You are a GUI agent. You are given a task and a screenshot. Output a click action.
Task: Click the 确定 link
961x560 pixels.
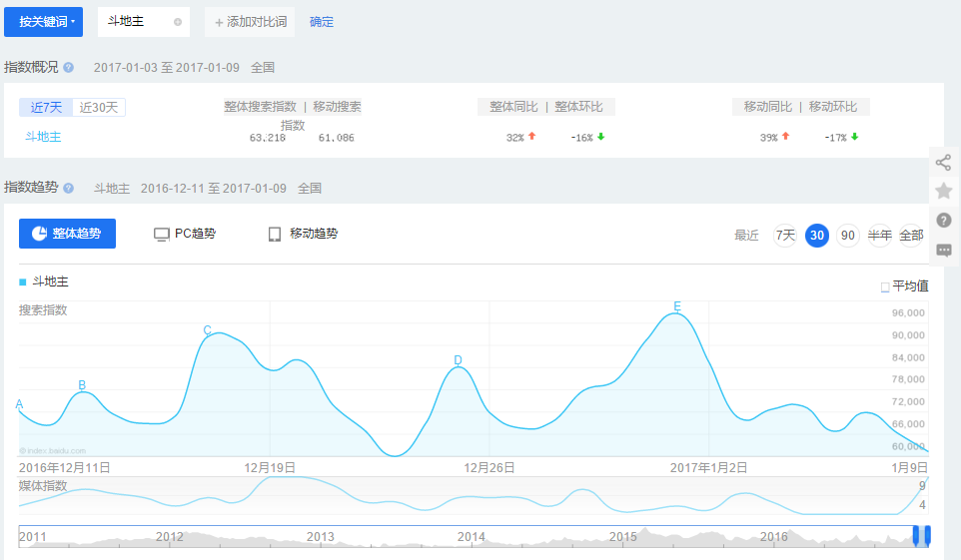click(322, 22)
